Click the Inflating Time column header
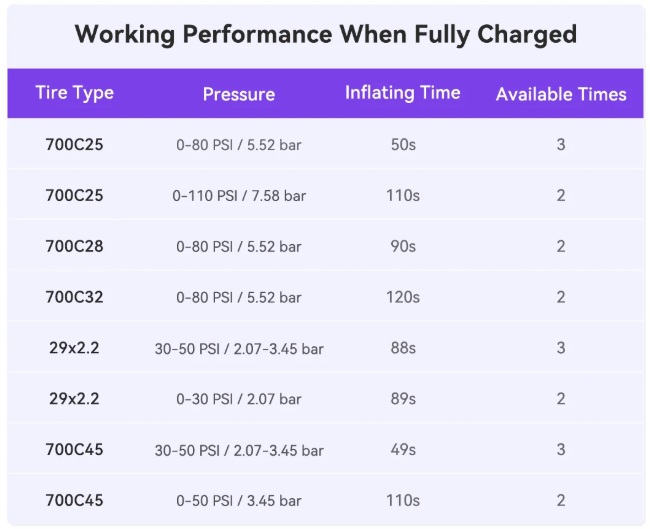 [x=402, y=93]
